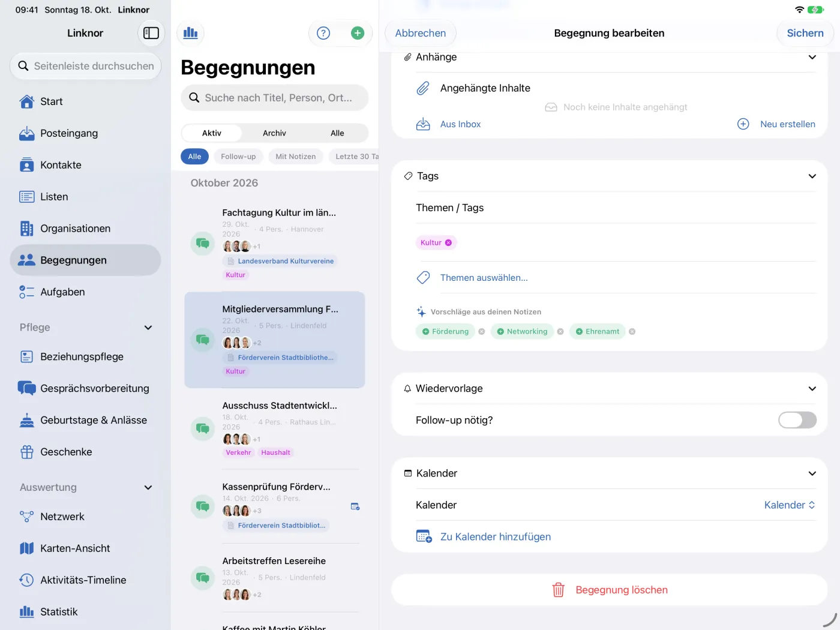Remove the Kultur tag using its x icon
Screen dimensions: 840x630
click(x=448, y=242)
